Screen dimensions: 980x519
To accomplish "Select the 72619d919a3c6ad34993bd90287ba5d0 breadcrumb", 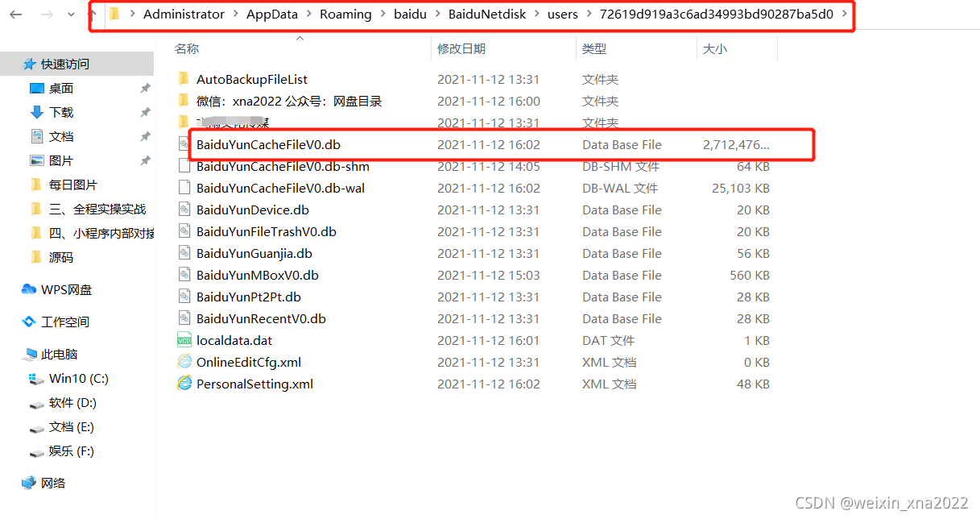I will 717,14.
